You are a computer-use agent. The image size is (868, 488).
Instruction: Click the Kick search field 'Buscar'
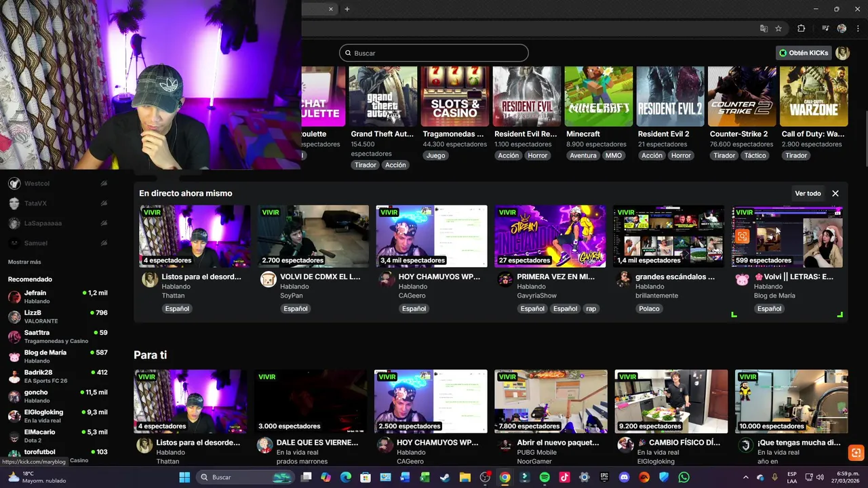point(434,53)
